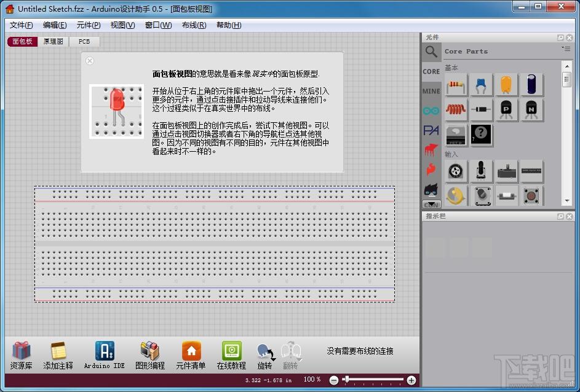This screenshot has width=580, height=392.
Task: Click the 翻转 flip button
Action: pos(291,356)
